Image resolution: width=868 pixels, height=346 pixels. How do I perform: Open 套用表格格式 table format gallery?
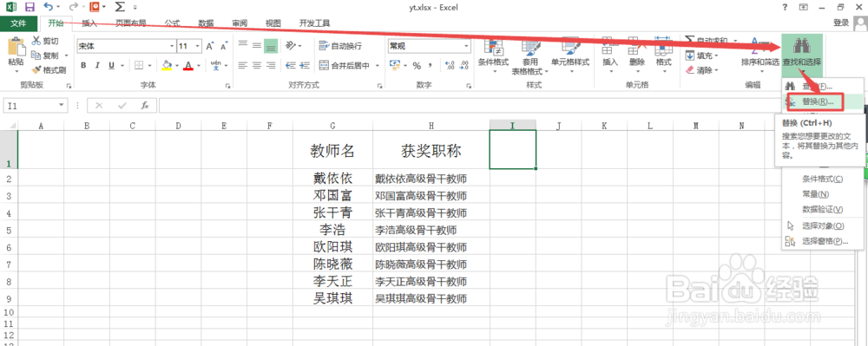529,56
